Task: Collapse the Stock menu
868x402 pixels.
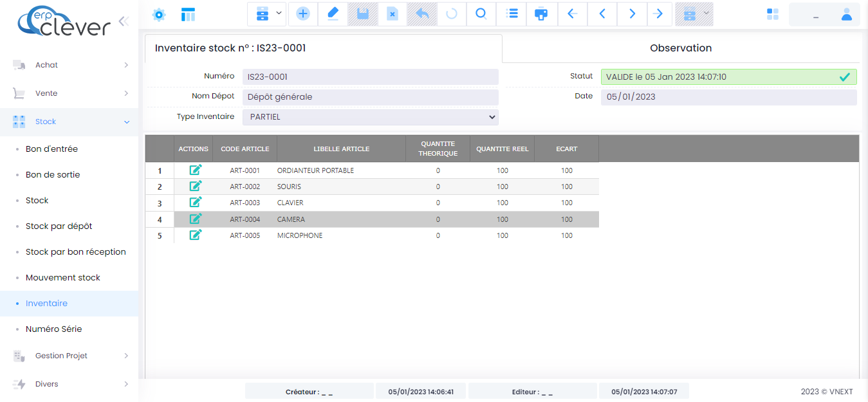Action: tap(69, 122)
